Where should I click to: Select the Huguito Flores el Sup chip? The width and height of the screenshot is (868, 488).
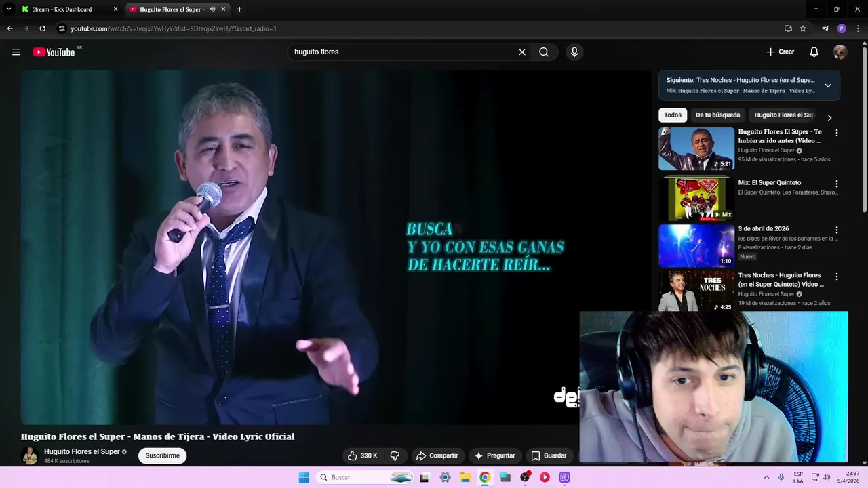[x=785, y=115]
